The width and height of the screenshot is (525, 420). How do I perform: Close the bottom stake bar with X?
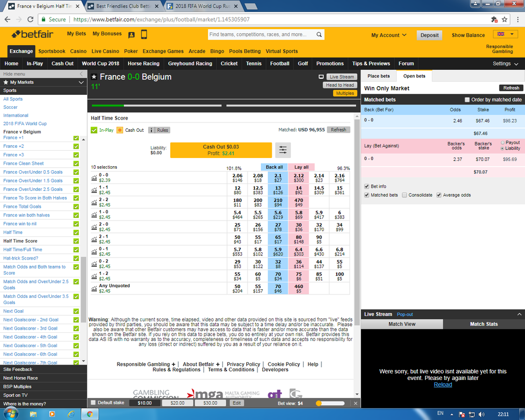[x=356, y=403]
